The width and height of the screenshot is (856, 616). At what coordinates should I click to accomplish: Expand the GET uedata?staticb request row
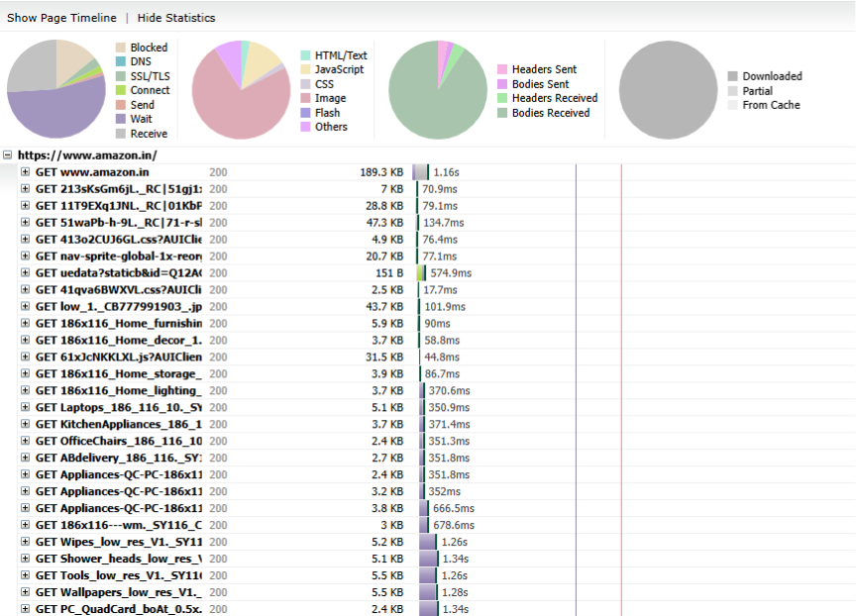coord(25,273)
